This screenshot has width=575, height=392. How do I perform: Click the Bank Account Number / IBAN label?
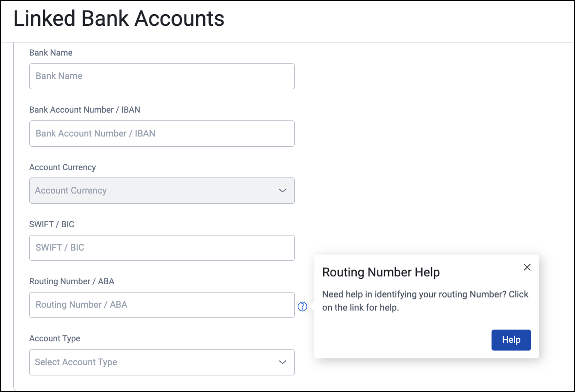[x=85, y=110]
